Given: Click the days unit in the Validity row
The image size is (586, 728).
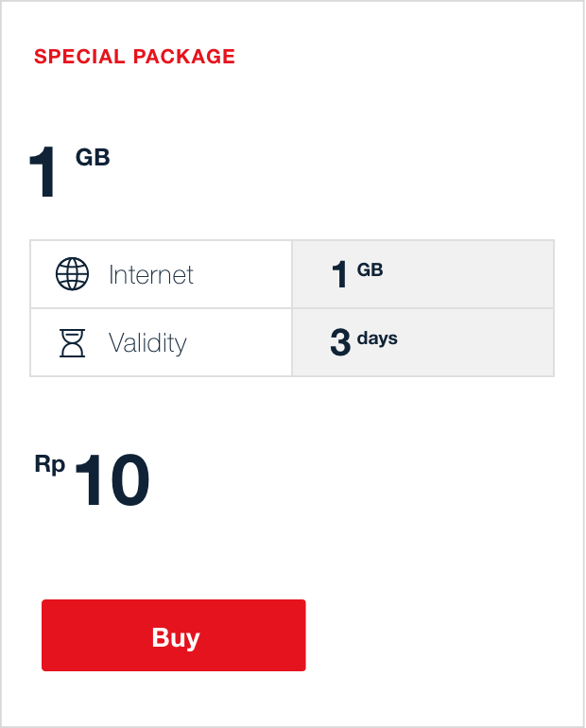Looking at the screenshot, I should 377,338.
